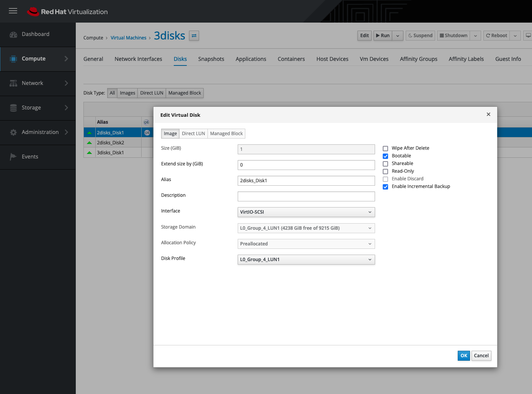Image resolution: width=532 pixels, height=394 pixels.
Task: Toggle the Read-Only checkbox
Action: pyautogui.click(x=385, y=172)
